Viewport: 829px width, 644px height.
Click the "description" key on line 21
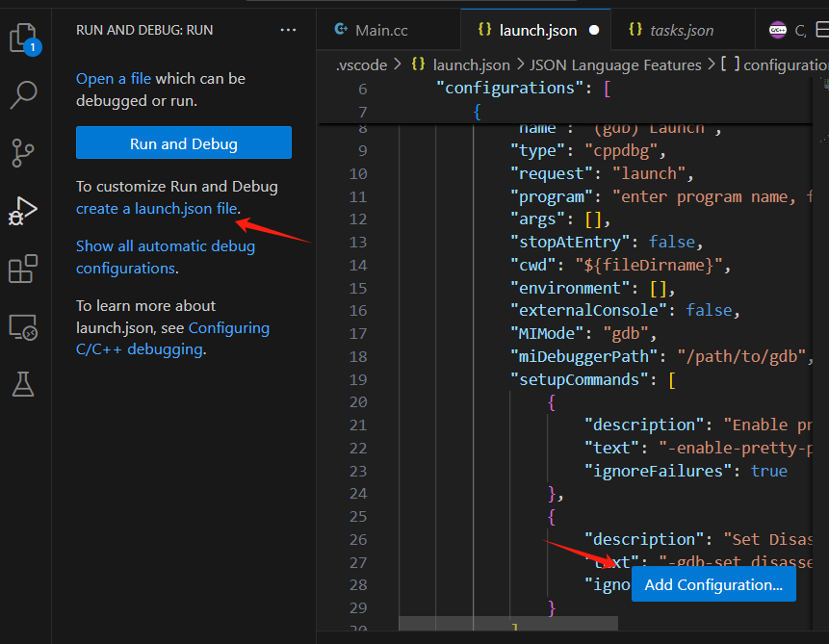coord(643,425)
